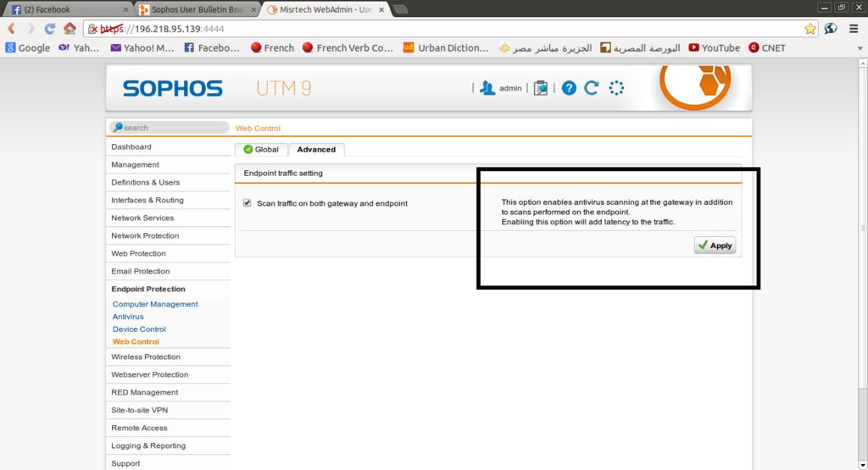The width and height of the screenshot is (868, 470).
Task: Open Facebook bookmark in bookmarks bar
Action: (x=211, y=48)
